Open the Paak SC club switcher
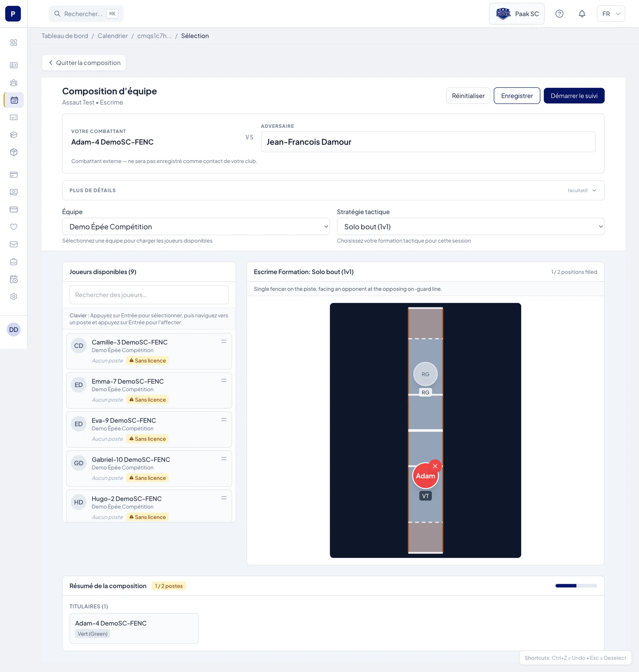 [517, 14]
